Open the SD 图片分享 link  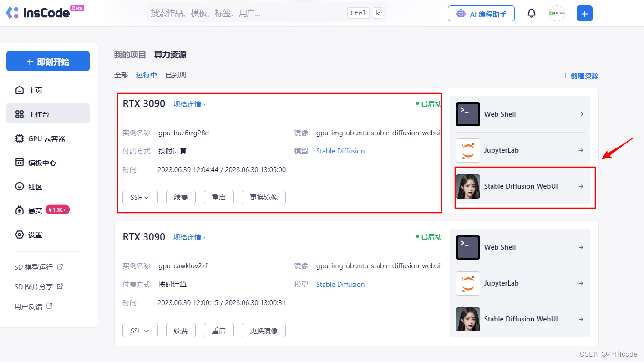(x=39, y=286)
